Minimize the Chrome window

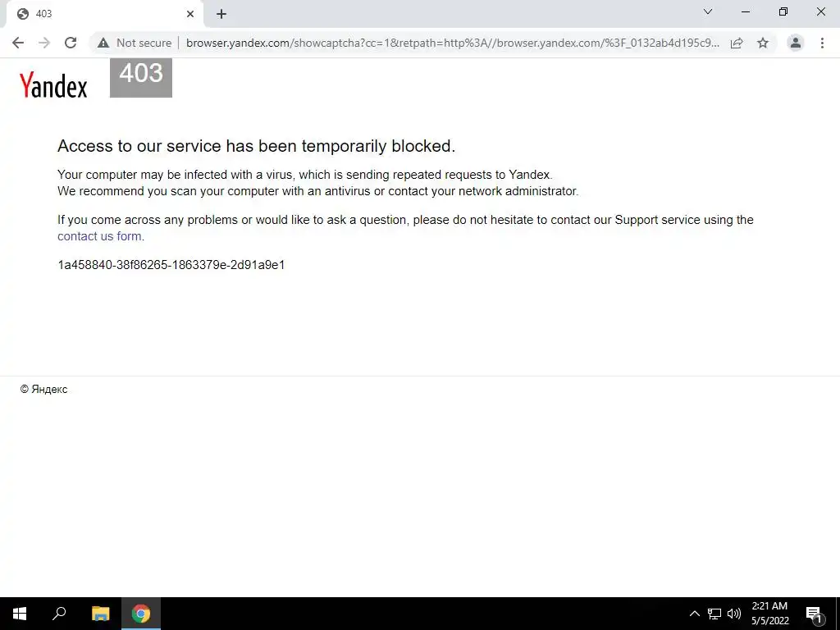(745, 11)
